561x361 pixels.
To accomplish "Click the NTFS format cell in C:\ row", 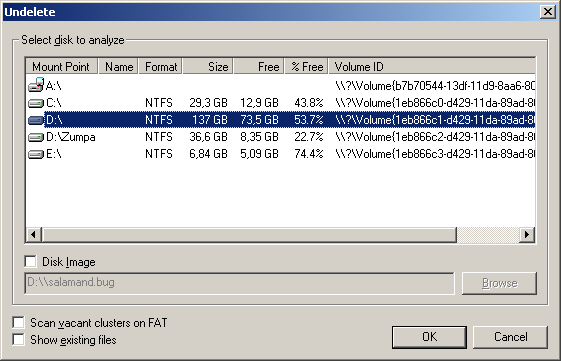I will coord(159,103).
